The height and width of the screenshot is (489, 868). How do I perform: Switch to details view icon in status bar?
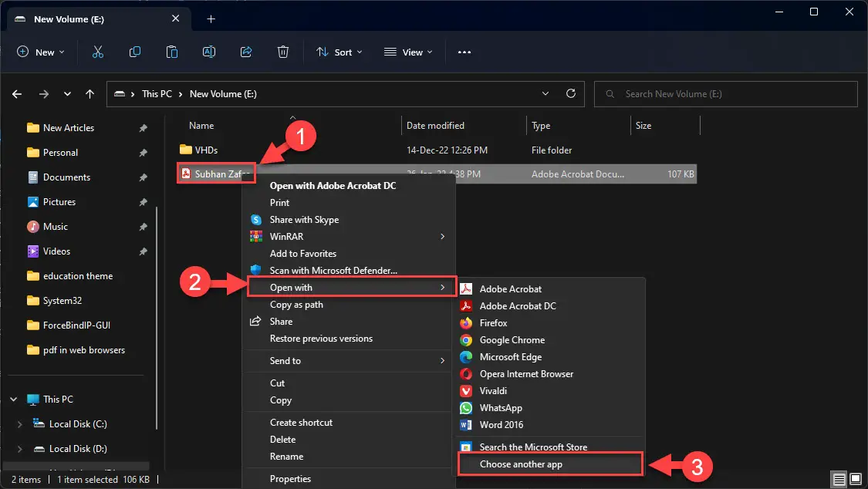point(839,479)
